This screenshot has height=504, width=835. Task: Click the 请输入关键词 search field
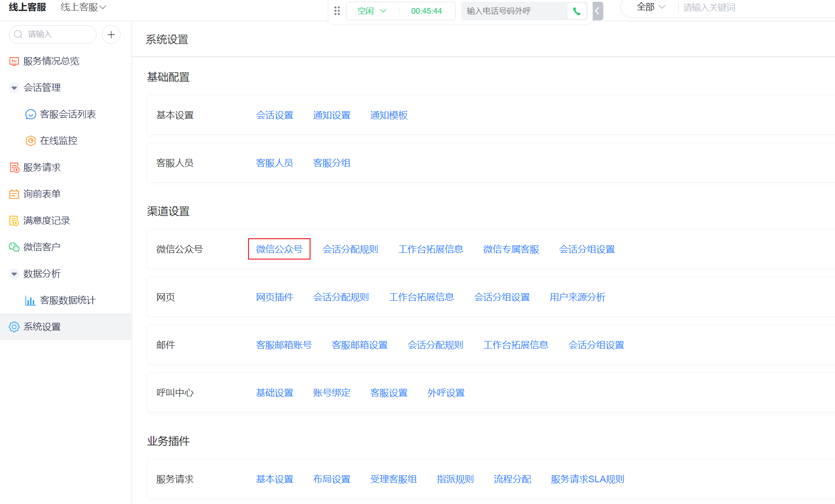pyautogui.click(x=757, y=8)
